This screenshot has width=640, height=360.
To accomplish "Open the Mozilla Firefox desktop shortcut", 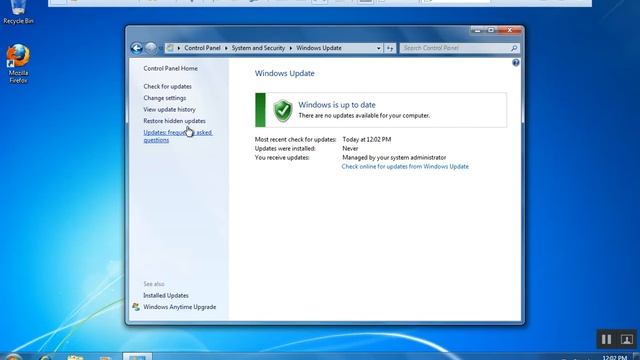I will (x=18, y=64).
